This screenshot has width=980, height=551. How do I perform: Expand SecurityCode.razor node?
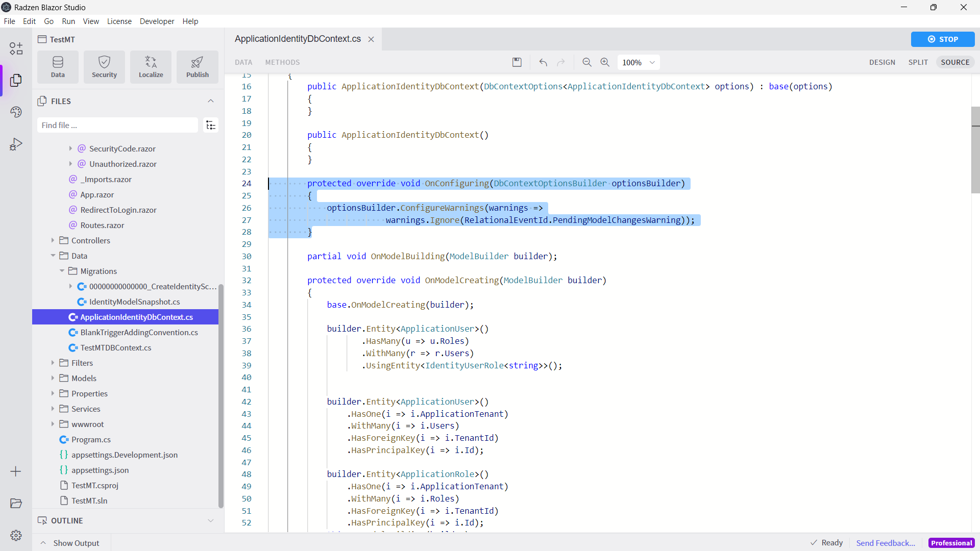point(70,148)
